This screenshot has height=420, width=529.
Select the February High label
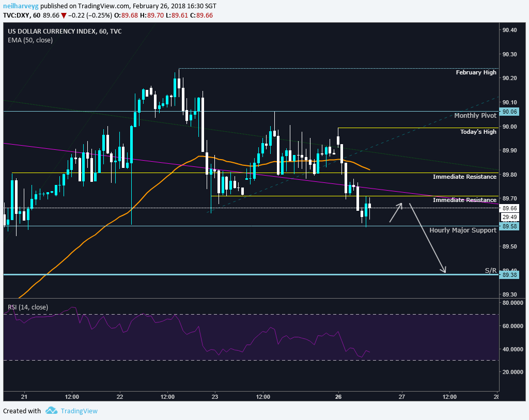[x=476, y=72]
